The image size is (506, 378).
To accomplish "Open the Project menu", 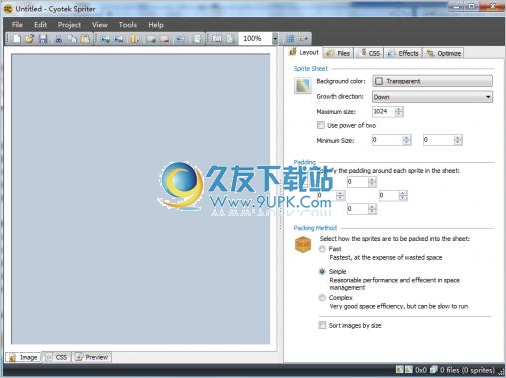I will [x=69, y=25].
